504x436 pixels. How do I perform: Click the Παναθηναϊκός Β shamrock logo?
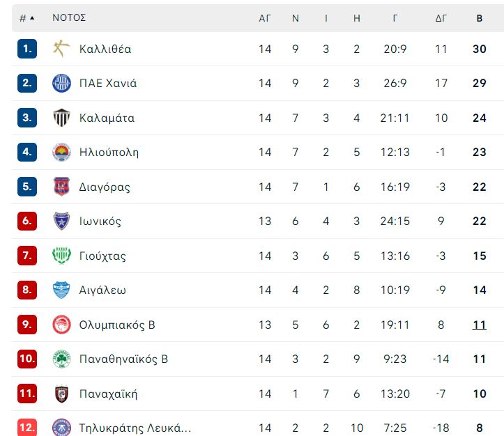(61, 359)
